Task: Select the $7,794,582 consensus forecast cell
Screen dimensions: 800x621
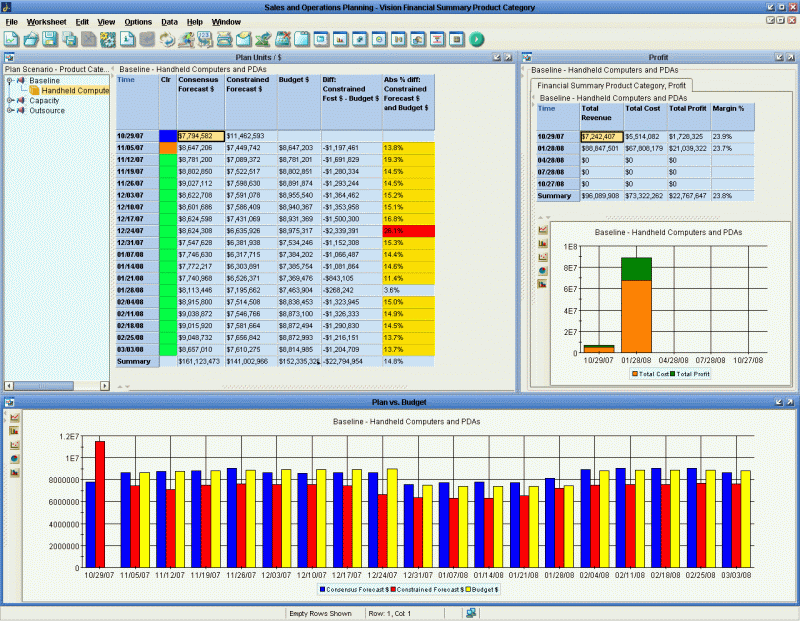Action: coord(201,136)
